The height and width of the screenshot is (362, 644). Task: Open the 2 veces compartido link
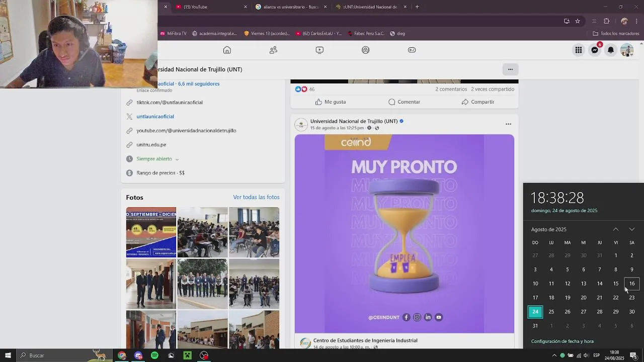click(493, 89)
